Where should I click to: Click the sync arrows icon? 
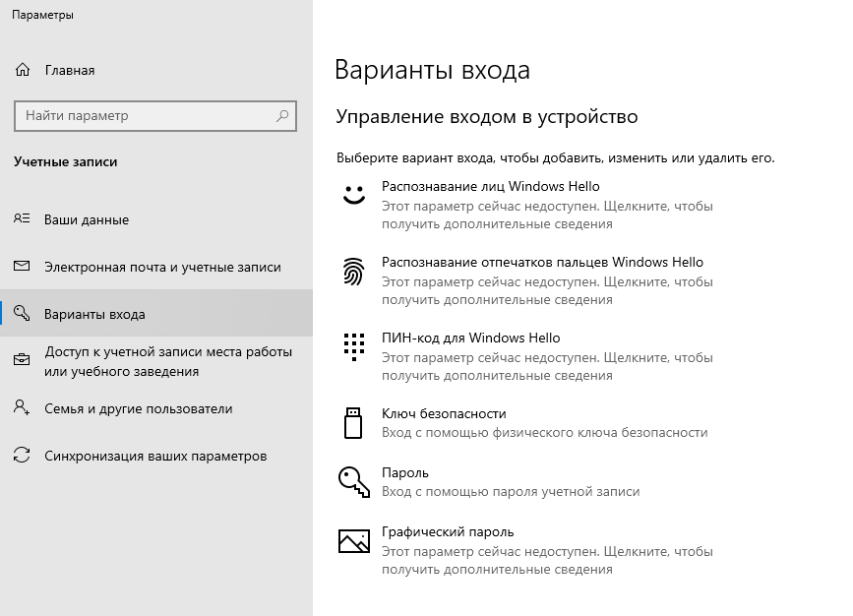(x=22, y=455)
